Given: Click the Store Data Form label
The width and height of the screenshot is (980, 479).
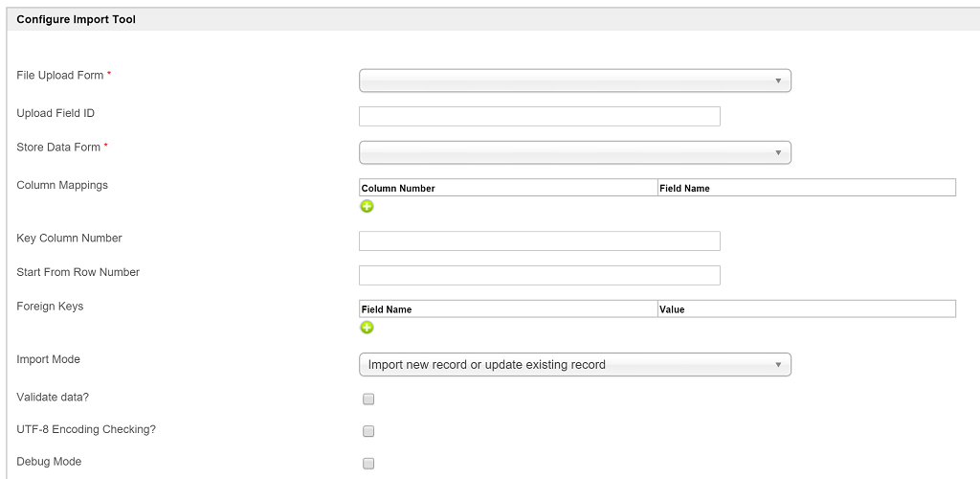Looking at the screenshot, I should 58,148.
